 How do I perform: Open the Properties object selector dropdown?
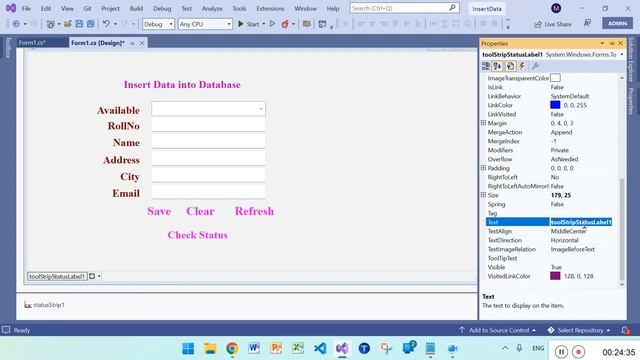(x=622, y=54)
